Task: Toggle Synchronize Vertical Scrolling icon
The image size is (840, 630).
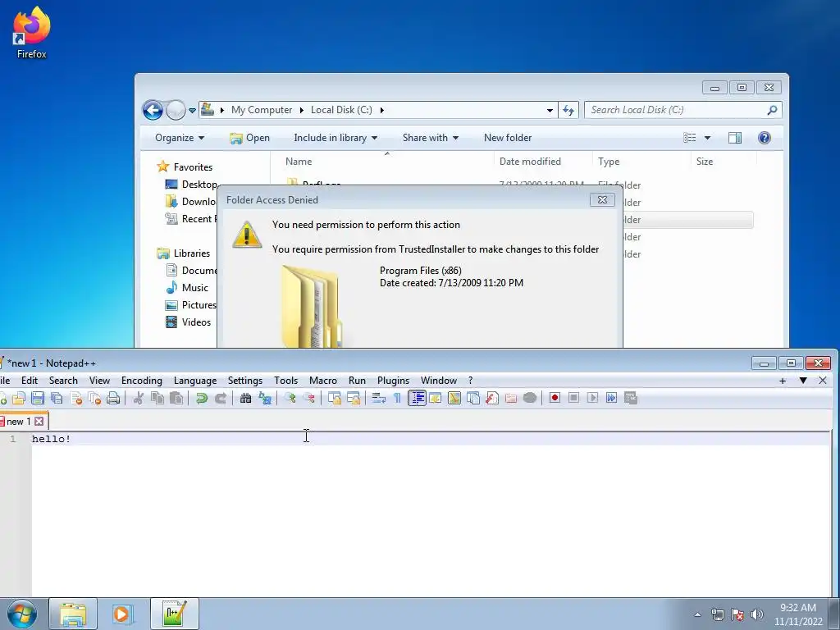Action: 335,398
